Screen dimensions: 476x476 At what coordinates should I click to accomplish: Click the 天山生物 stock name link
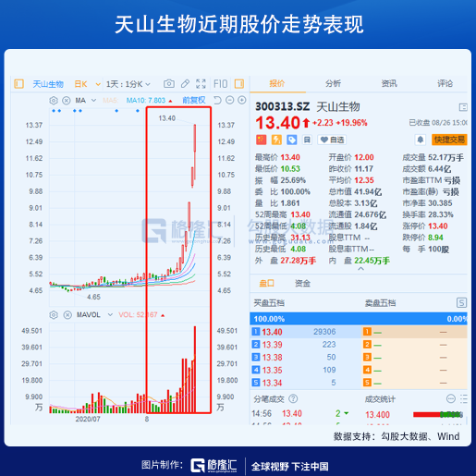point(48,84)
